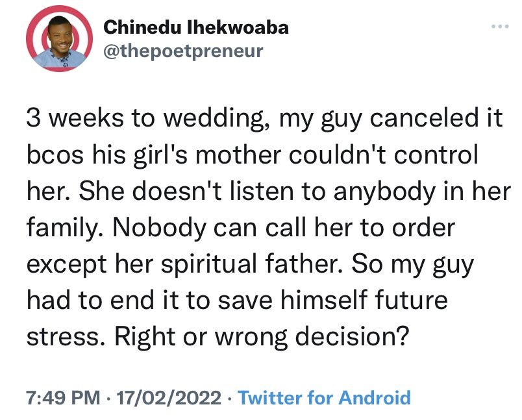Click the line "bcos his girl's mother couldn't control"

pyautogui.click(x=253, y=157)
